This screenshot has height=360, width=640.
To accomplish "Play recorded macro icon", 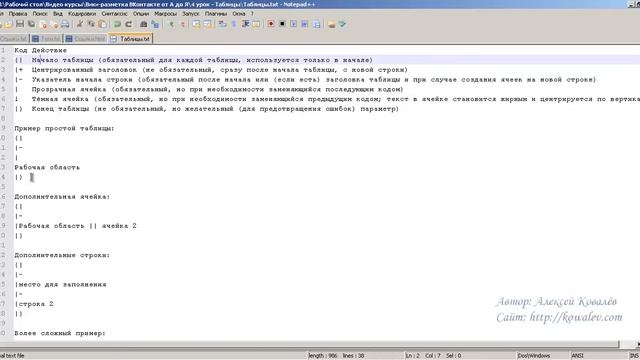I will pos(293,24).
